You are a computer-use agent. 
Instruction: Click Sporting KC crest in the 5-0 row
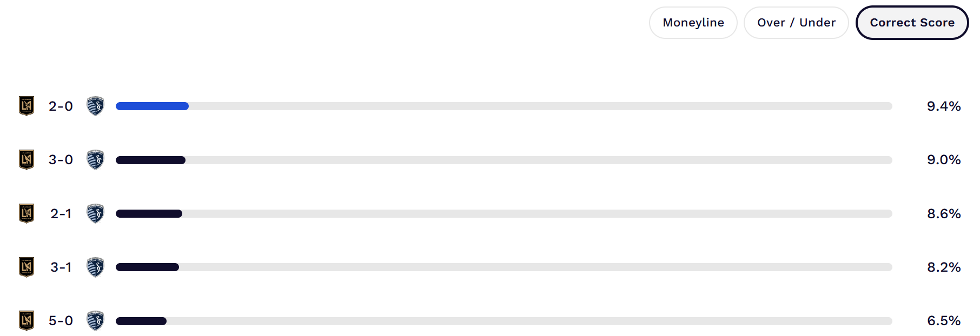coord(95,320)
